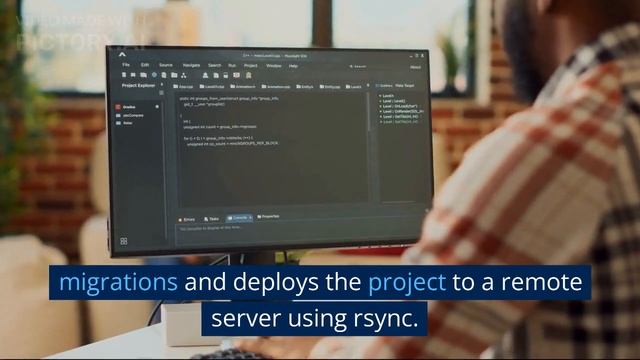Click the folder toolbar icon beside hierarchy icon

click(174, 75)
